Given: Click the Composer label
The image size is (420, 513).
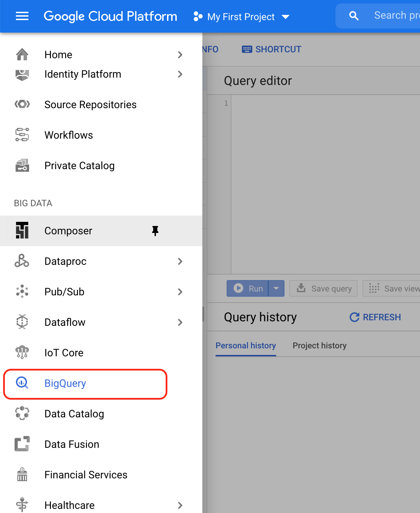Looking at the screenshot, I should click(68, 231).
